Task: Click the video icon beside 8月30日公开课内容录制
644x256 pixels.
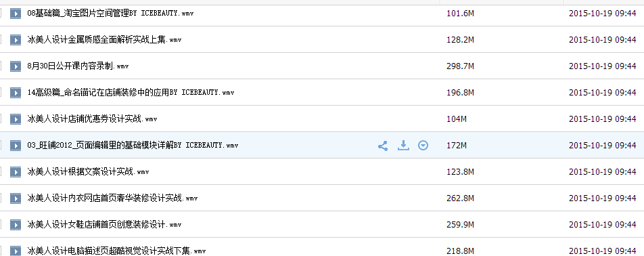Action: tap(16, 66)
